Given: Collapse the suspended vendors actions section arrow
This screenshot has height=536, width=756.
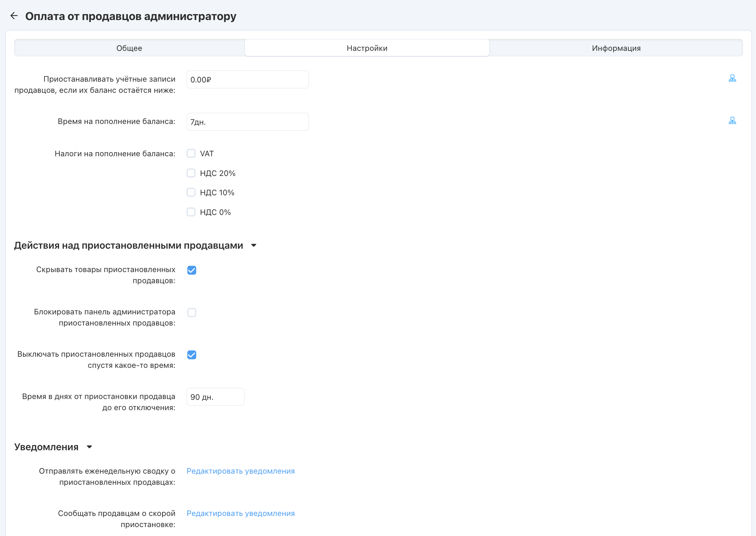Looking at the screenshot, I should click(254, 245).
